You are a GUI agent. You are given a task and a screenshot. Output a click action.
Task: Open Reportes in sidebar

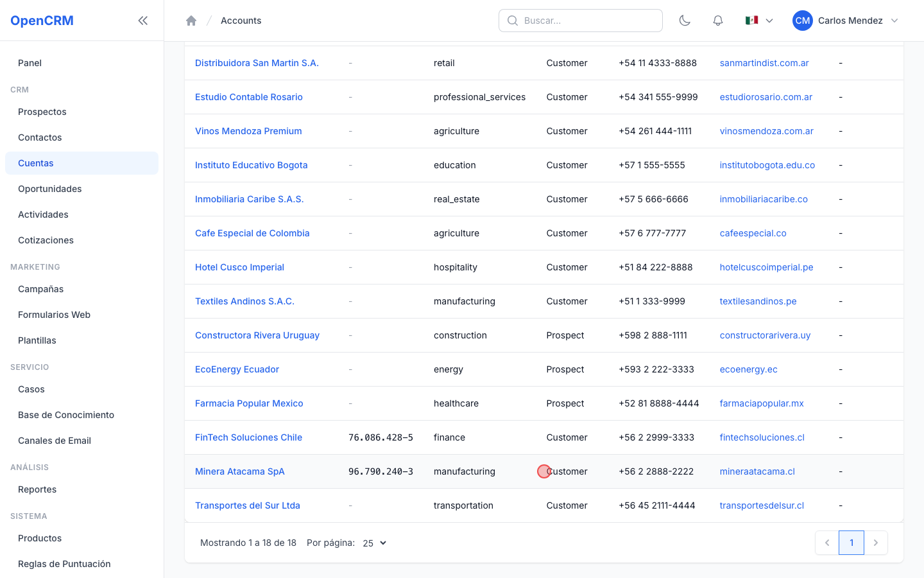tap(81, 489)
